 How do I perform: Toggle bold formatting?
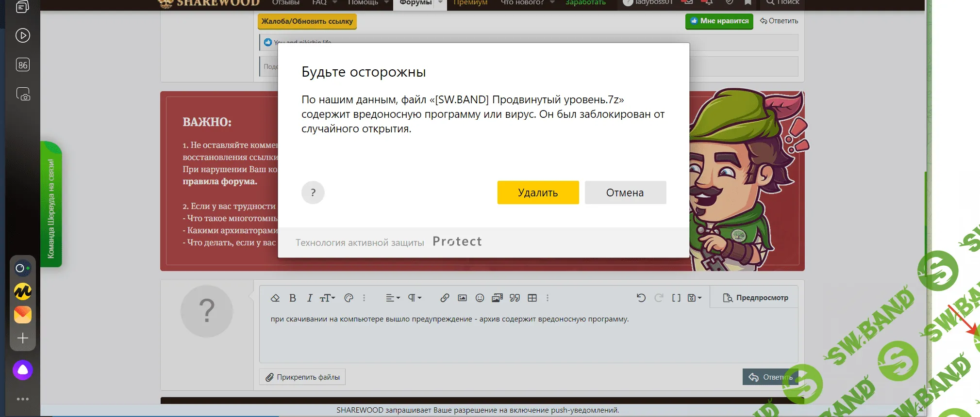point(293,298)
